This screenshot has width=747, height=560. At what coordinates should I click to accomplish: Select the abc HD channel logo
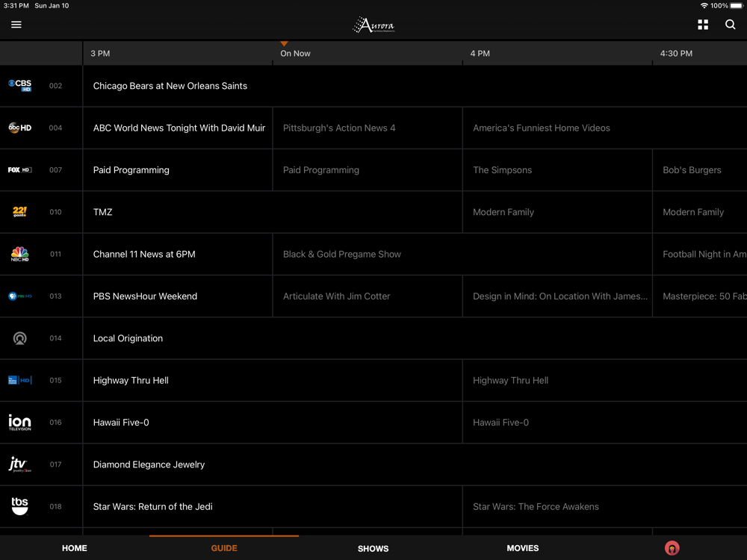point(20,128)
